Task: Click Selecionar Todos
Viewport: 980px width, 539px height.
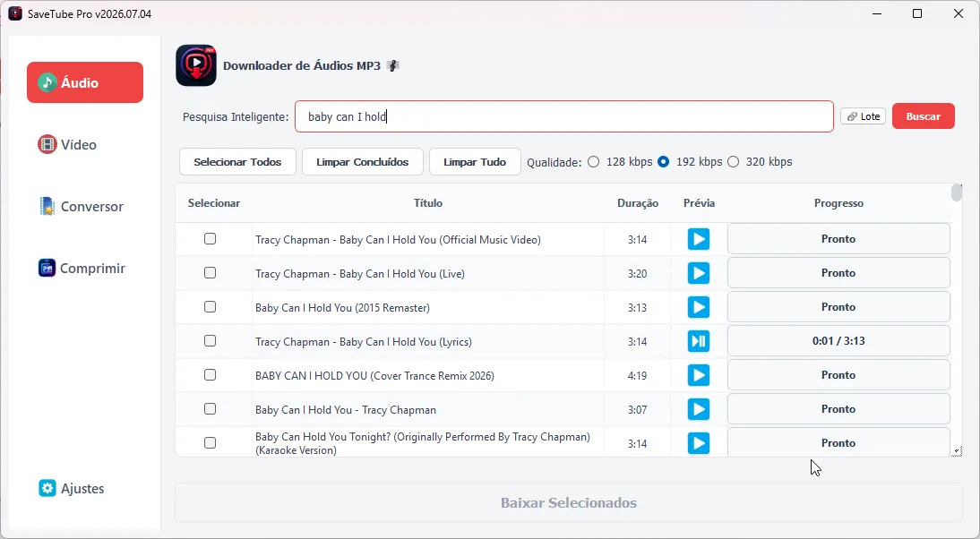Action: [237, 162]
